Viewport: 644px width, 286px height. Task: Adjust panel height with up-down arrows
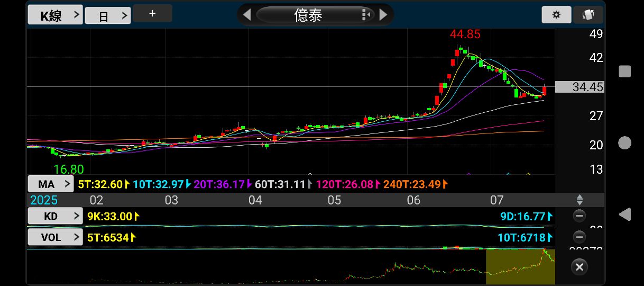coord(579,200)
